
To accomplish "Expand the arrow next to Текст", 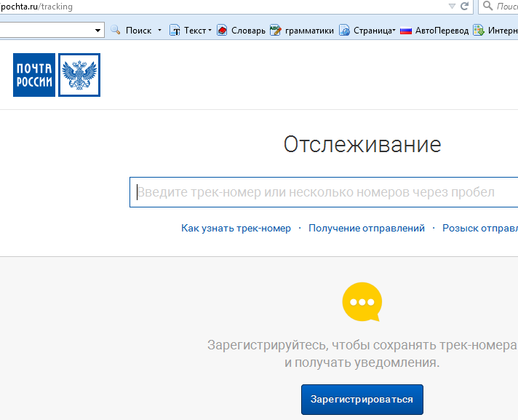I will coord(210,31).
